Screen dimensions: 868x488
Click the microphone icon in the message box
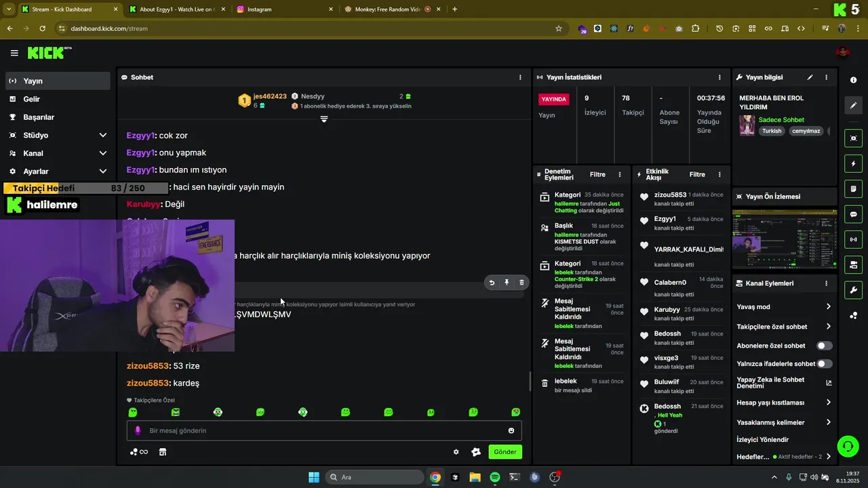pyautogui.click(x=138, y=430)
